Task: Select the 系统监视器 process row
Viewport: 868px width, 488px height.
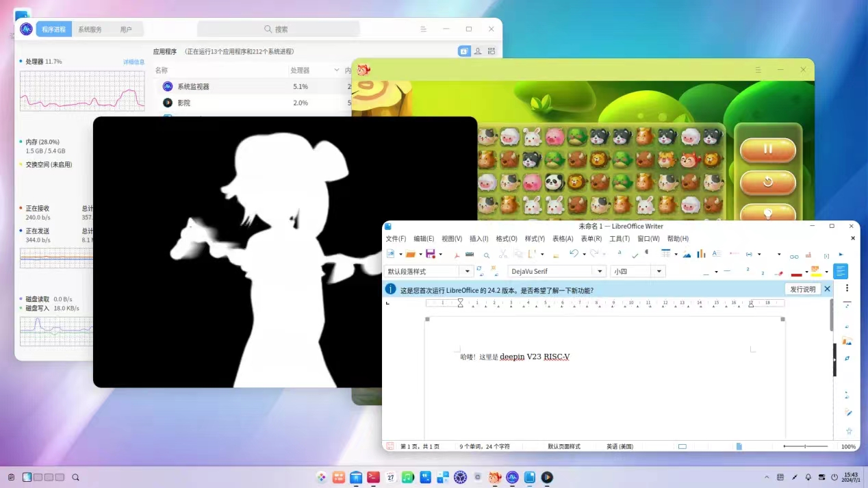Action: 253,87
